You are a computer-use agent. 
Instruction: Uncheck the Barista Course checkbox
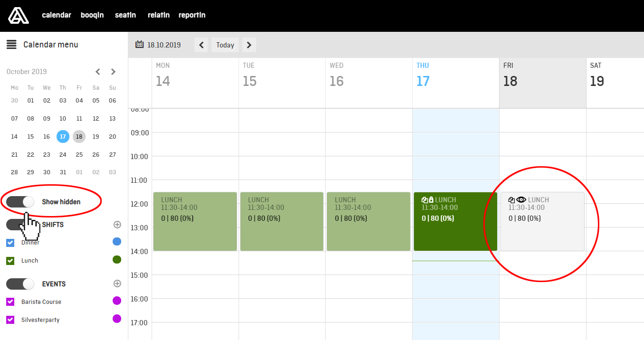pos(10,302)
